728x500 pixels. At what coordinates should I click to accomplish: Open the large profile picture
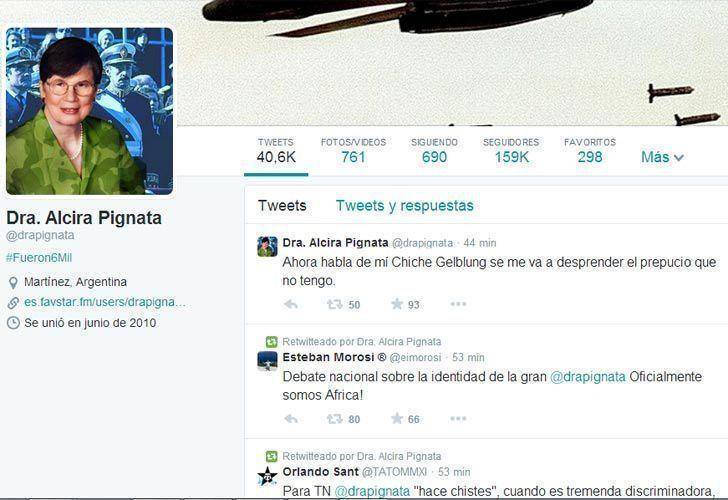(90, 111)
